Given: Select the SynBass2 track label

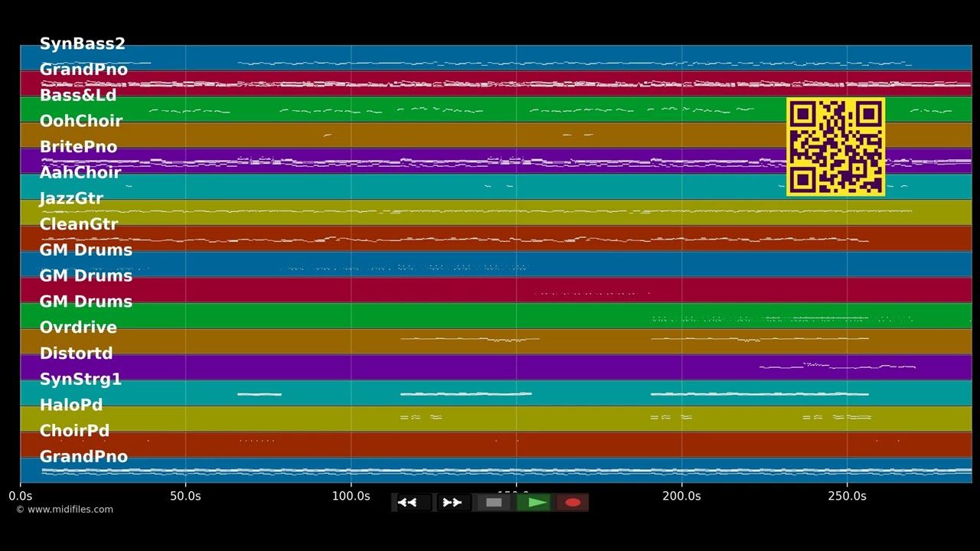Looking at the screenshot, I should coord(82,44).
